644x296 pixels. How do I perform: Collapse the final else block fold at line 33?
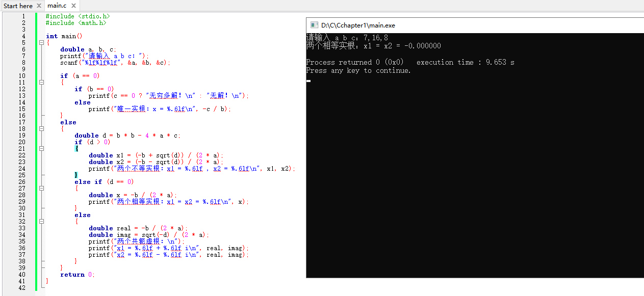(x=41, y=222)
